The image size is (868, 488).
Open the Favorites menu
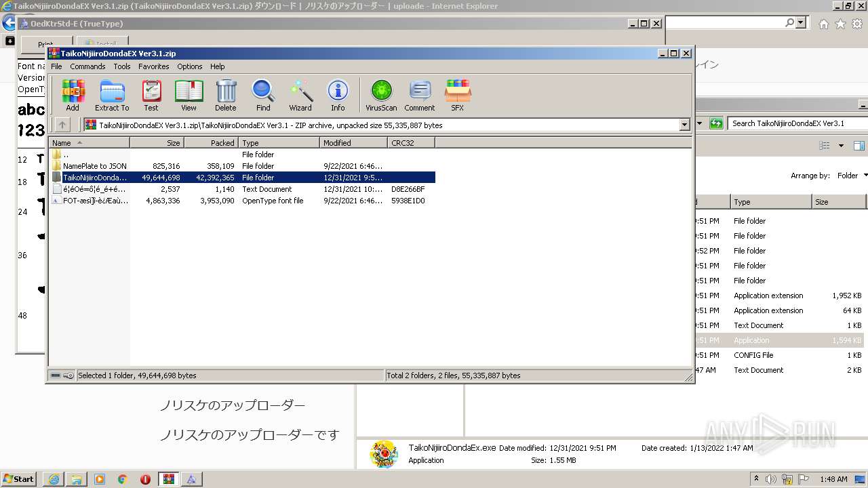[154, 66]
